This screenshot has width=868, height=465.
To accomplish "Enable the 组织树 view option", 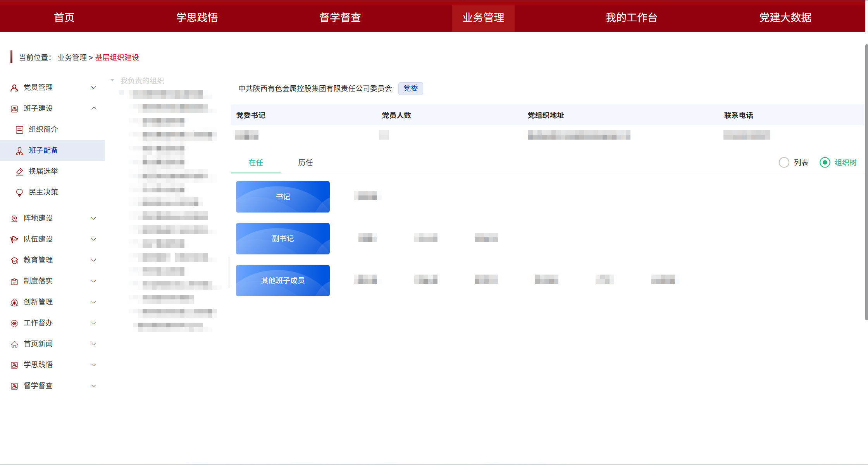I will (825, 162).
